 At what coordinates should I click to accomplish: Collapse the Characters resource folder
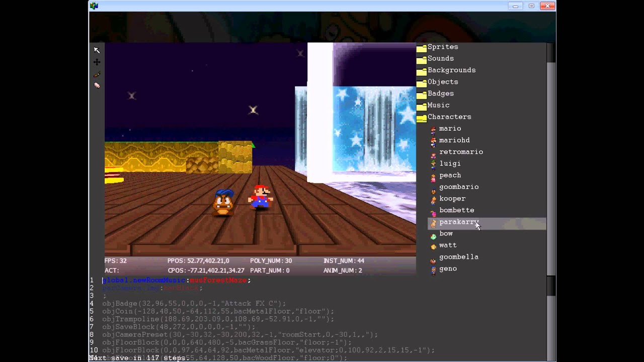point(449,117)
